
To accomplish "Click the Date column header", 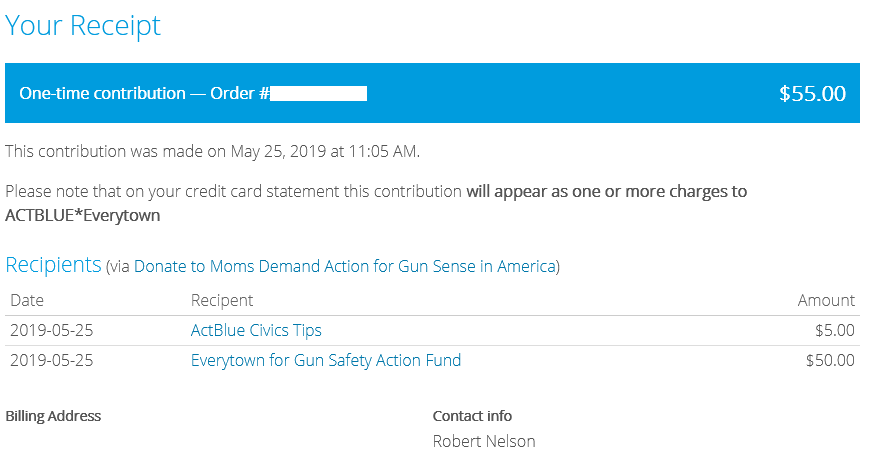I will coord(27,300).
